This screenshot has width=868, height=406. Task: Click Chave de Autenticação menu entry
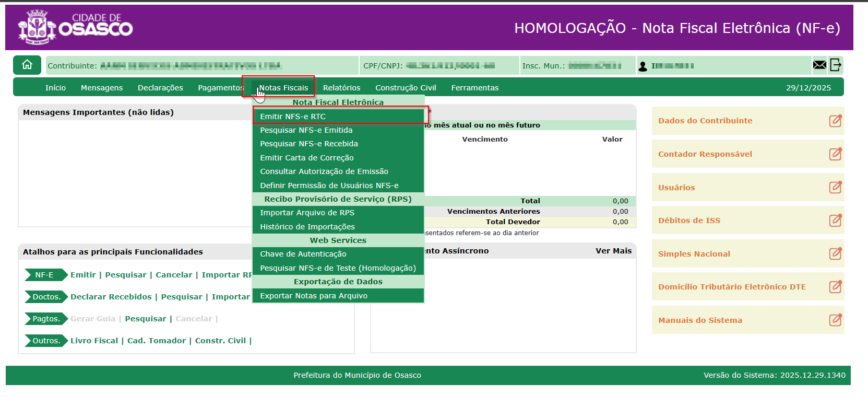(303, 254)
